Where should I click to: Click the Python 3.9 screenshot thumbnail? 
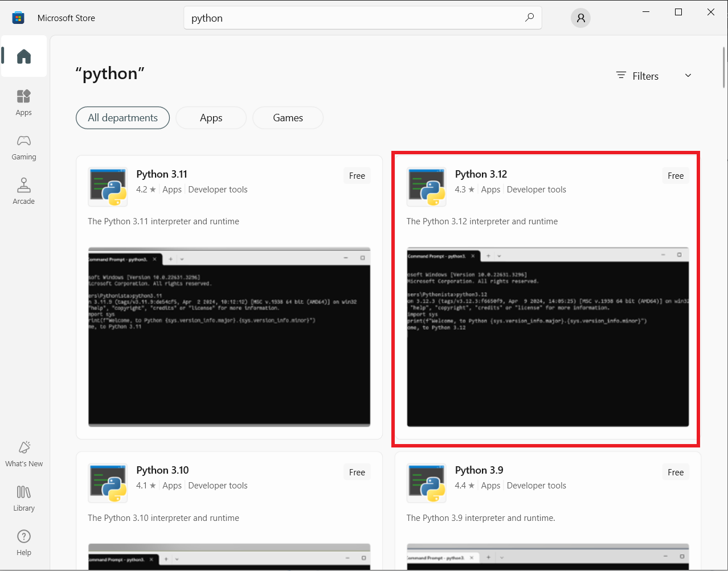[547, 560]
